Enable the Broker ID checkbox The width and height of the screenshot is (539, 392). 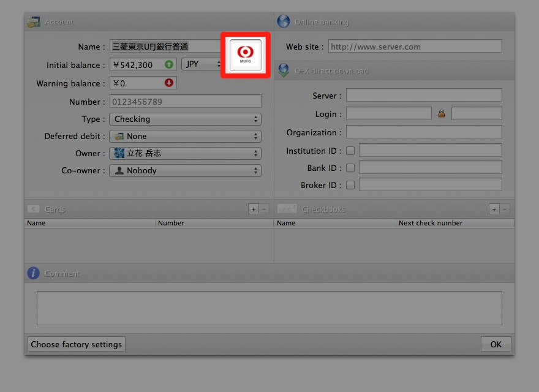350,185
